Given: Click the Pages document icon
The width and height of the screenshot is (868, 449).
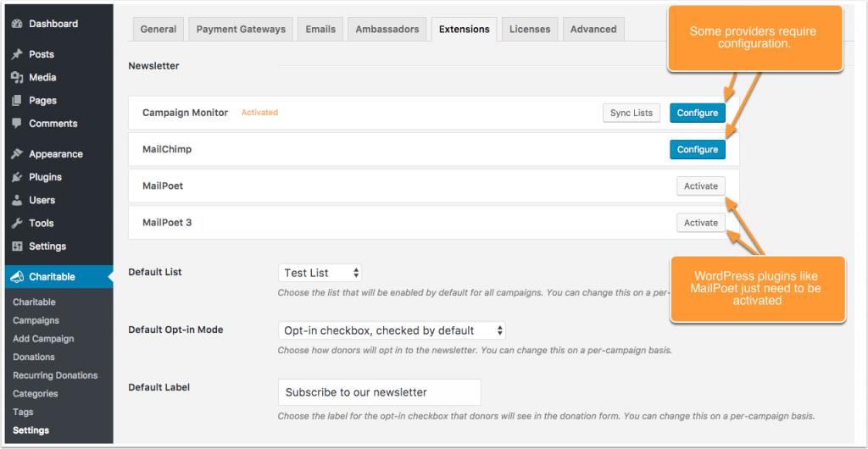Looking at the screenshot, I should click(x=17, y=101).
